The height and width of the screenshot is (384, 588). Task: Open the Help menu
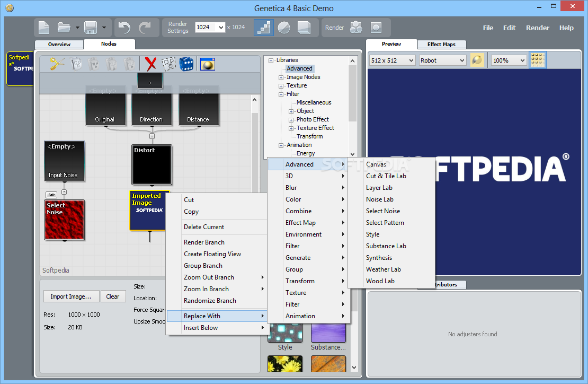(x=566, y=28)
